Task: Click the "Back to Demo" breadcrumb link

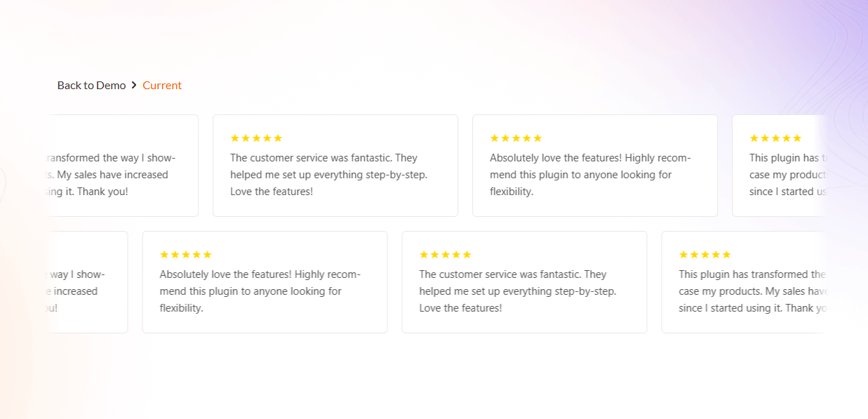Action: 91,86
